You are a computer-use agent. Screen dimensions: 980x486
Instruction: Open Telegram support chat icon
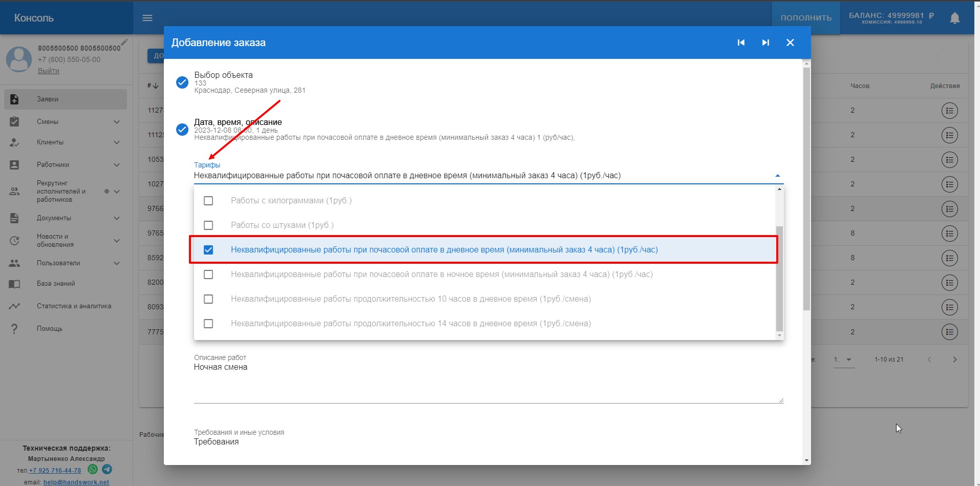tap(107, 469)
